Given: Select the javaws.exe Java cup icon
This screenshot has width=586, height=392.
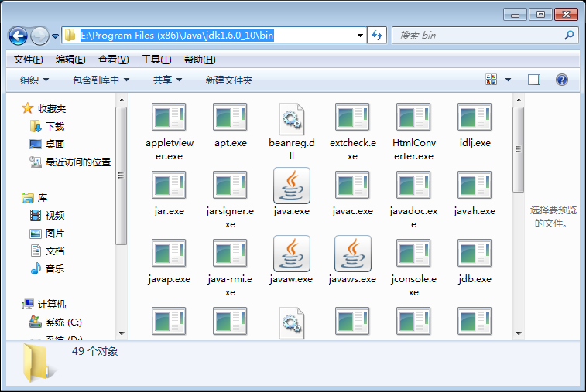Looking at the screenshot, I should pos(353,254).
